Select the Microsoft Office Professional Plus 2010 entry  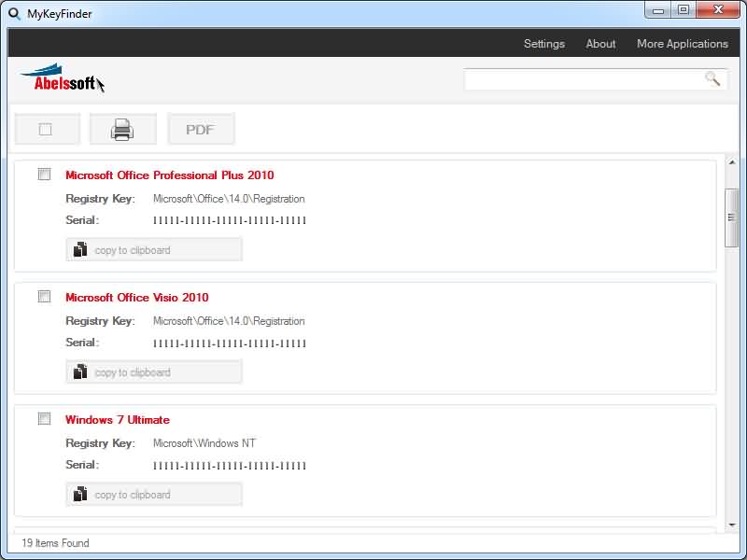[168, 175]
